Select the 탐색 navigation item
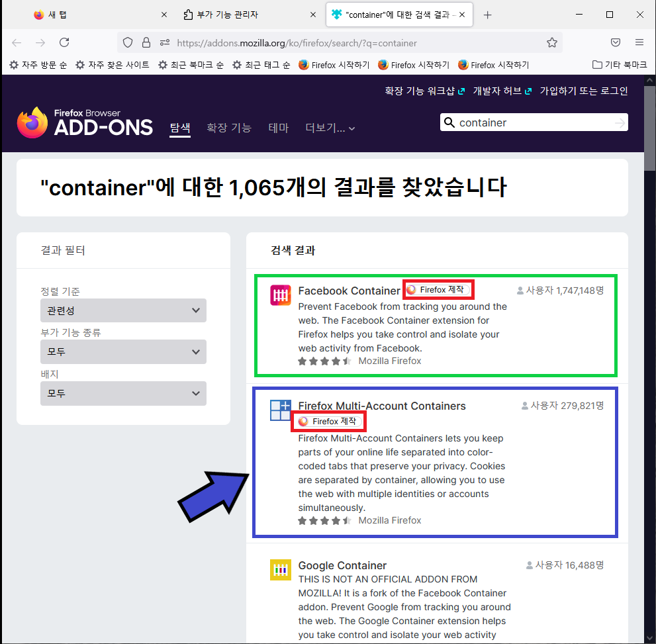656x644 pixels. 180,128
